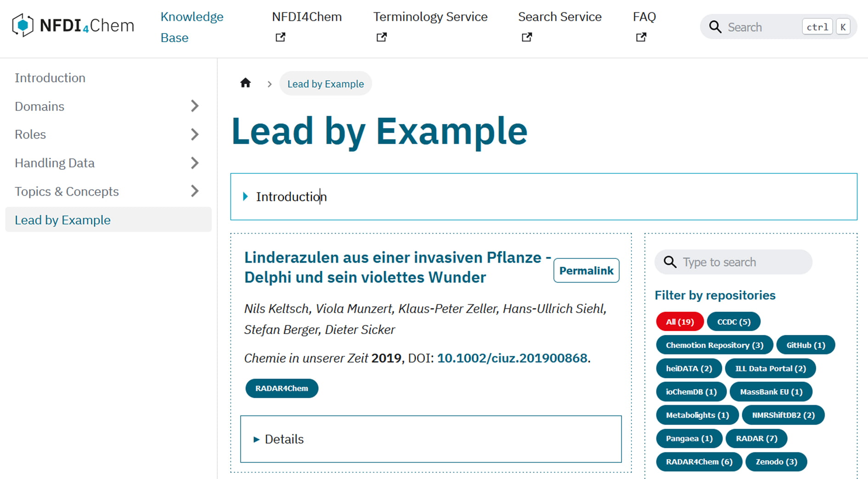Open Terminology Service nav link
This screenshot has width=868, height=479.
click(430, 17)
